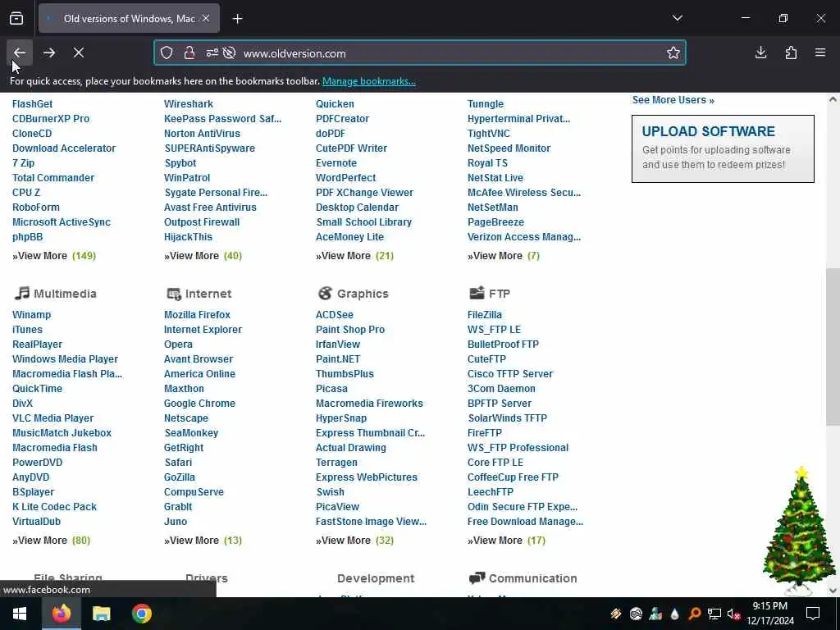The image size is (840, 630).
Task: Open the Mozilla Firefox link
Action: coord(197,315)
